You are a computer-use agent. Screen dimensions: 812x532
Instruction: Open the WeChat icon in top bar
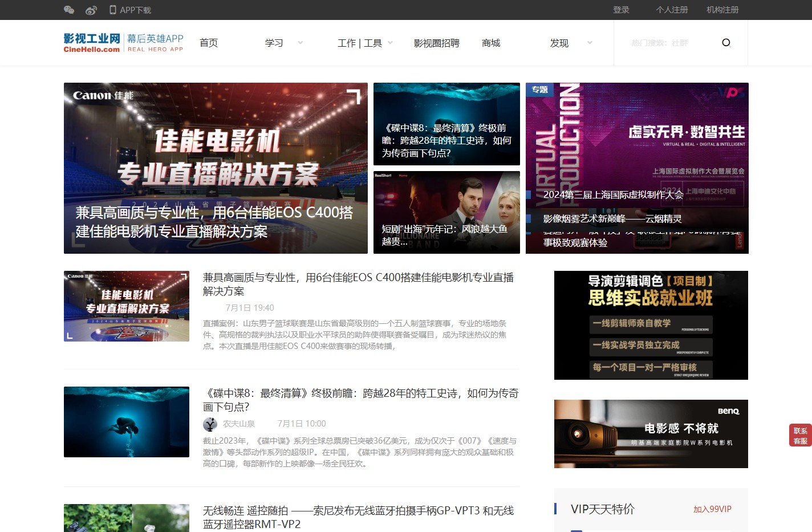(x=69, y=10)
